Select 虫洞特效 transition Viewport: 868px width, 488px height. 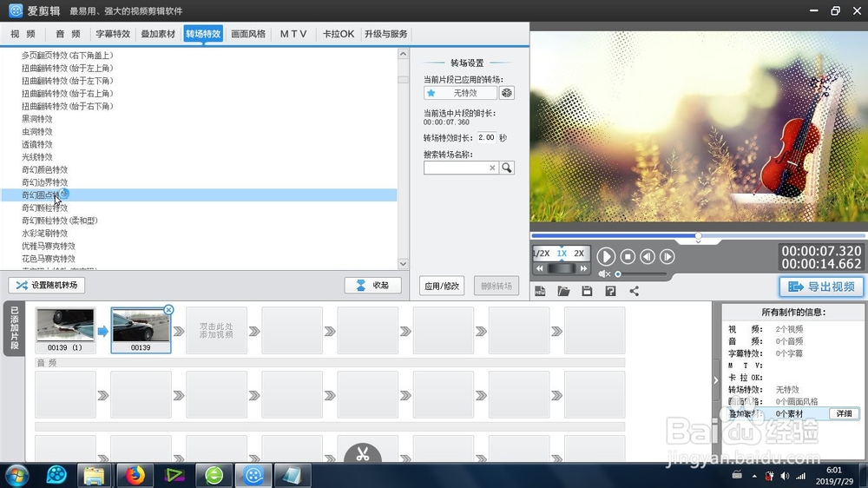tap(37, 132)
